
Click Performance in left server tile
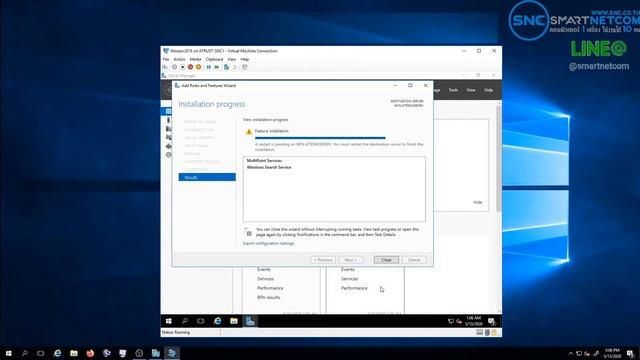point(270,288)
